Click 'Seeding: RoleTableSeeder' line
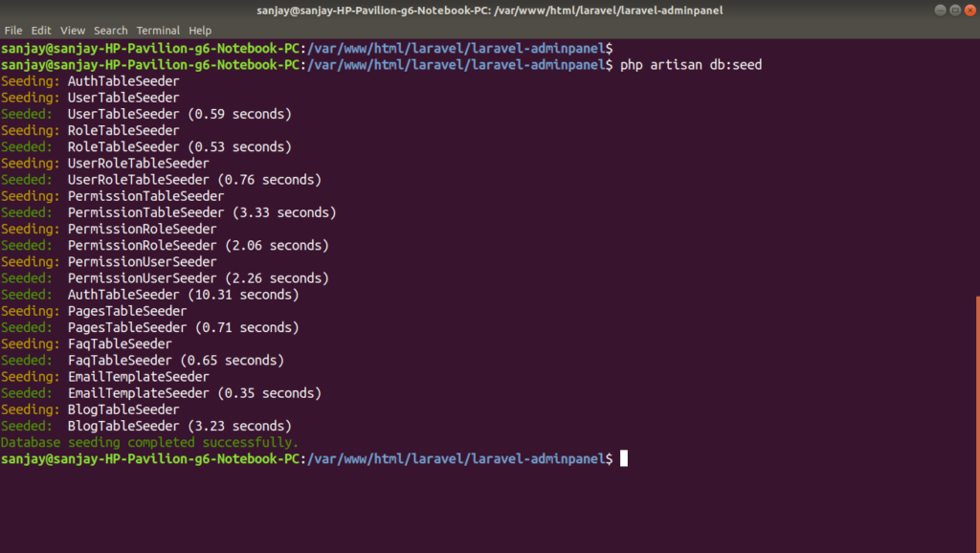 click(x=90, y=130)
